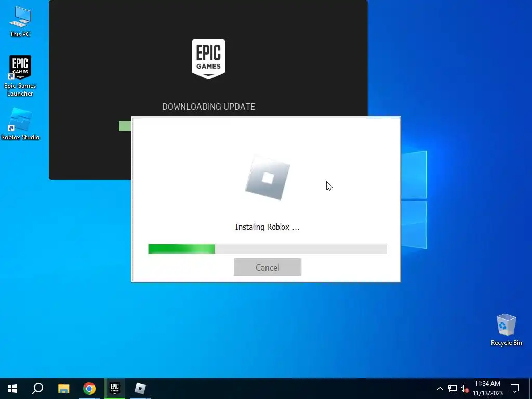Click the 'DOWNLOADING UPDATE' text in Epic window

(x=208, y=107)
